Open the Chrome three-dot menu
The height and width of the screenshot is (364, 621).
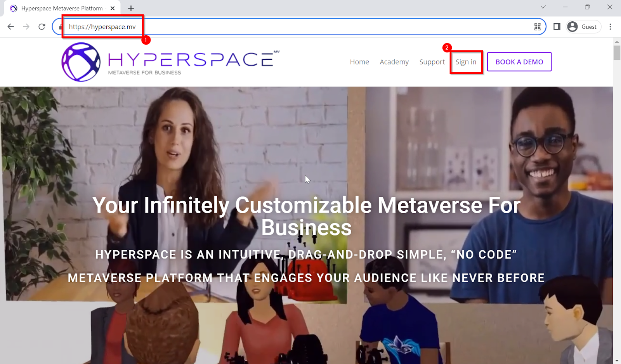pyautogui.click(x=610, y=27)
